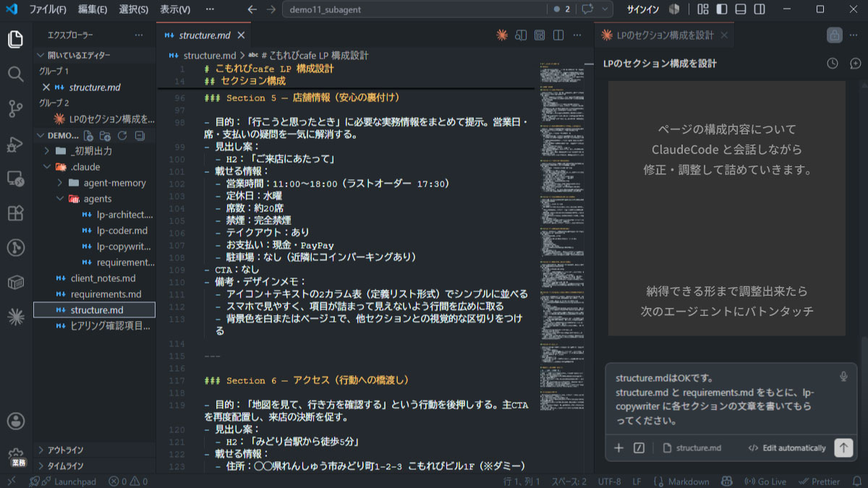868x488 pixels.
Task: Expand the Timeline (タイムライン) section
Action: click(x=94, y=466)
